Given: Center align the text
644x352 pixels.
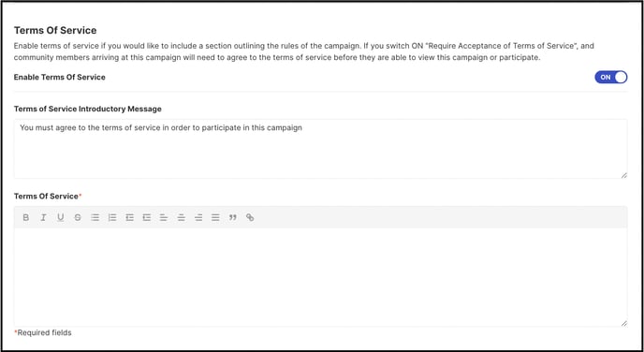Looking at the screenshot, I should (x=182, y=218).
